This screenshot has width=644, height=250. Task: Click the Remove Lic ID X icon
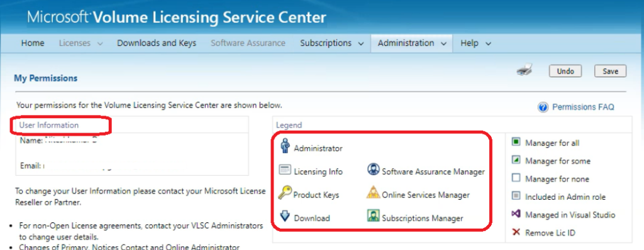tap(516, 232)
